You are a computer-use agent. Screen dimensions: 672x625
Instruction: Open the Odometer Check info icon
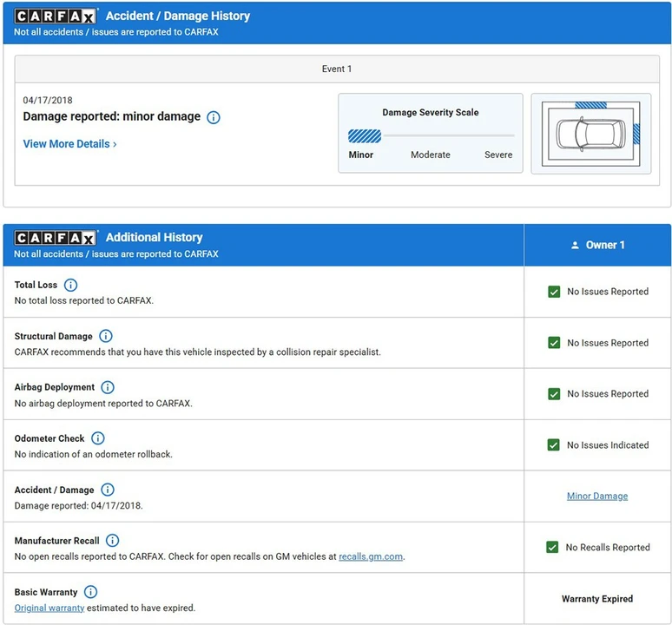click(98, 438)
